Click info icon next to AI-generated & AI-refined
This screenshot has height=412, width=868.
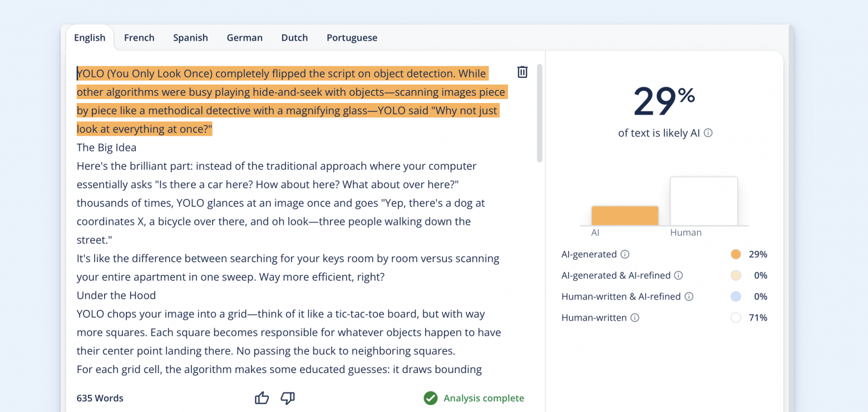click(678, 276)
